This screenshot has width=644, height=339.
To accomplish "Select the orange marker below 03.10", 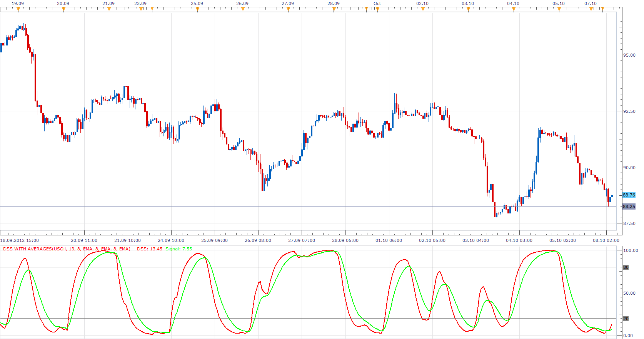I will [x=468, y=10].
